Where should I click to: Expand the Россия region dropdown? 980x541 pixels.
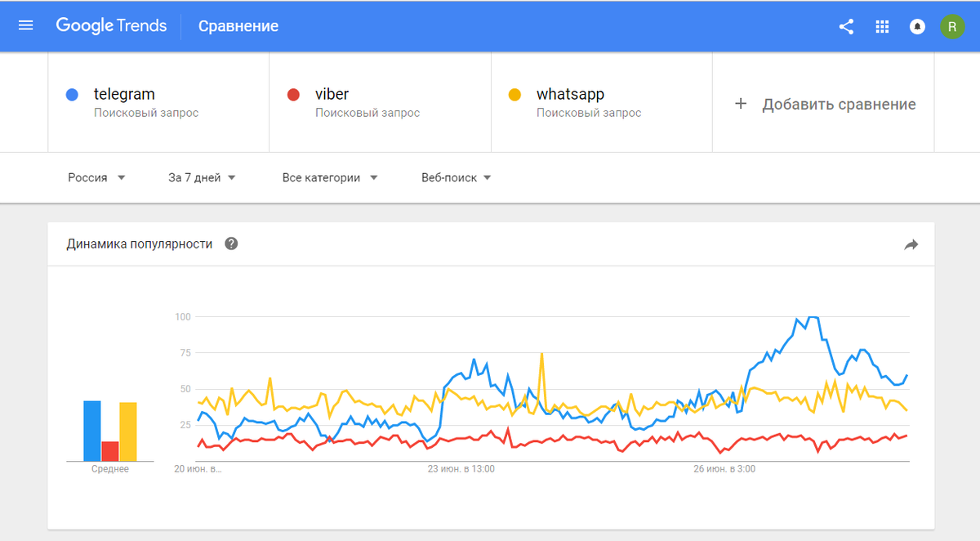(x=96, y=177)
